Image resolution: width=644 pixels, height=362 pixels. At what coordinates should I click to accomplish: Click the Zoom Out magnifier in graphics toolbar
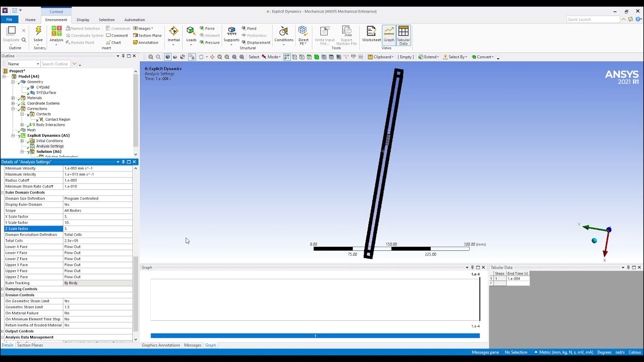point(158,57)
